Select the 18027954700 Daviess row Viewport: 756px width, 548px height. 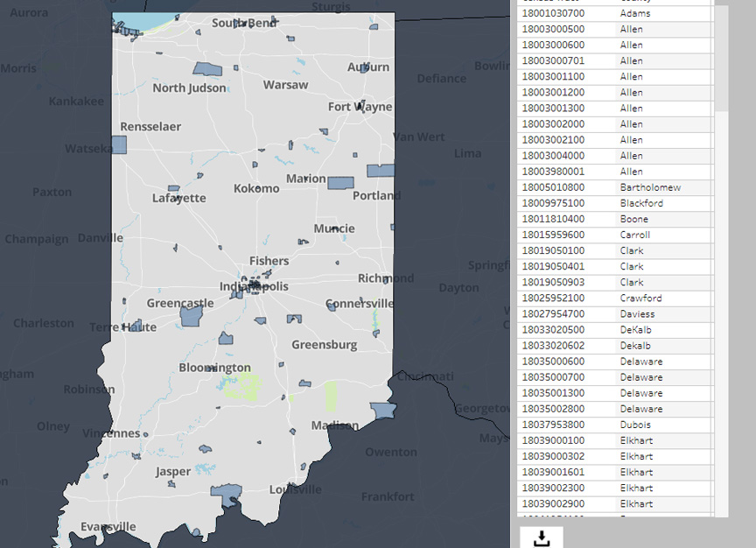coord(615,314)
